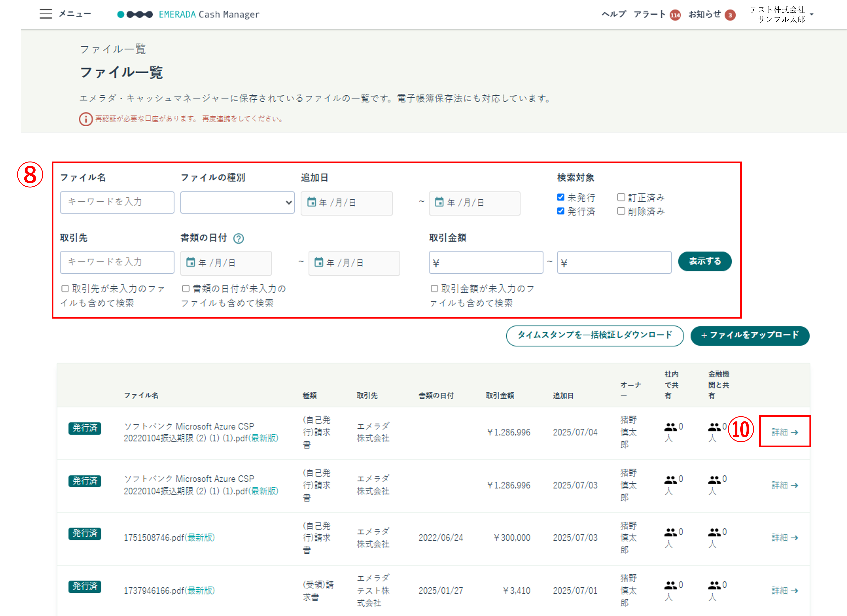This screenshot has height=616, width=847.
Task: Open the ファイルの種別 dropdown
Action: pos(238,202)
